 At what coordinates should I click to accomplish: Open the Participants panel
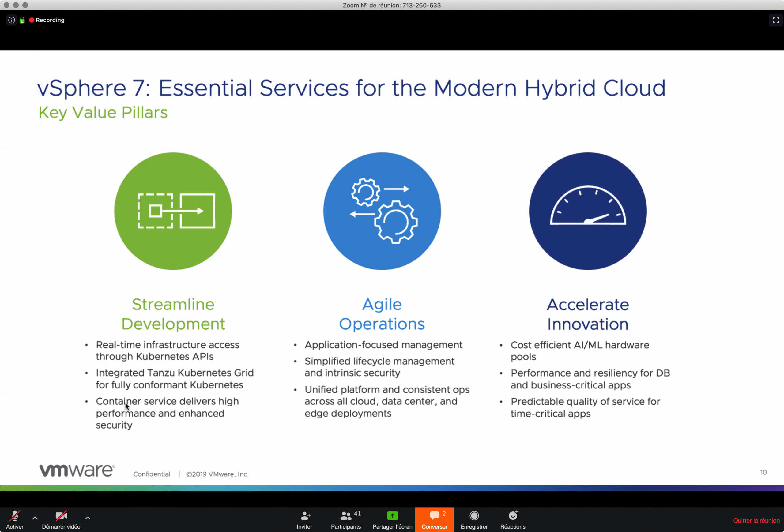346,519
